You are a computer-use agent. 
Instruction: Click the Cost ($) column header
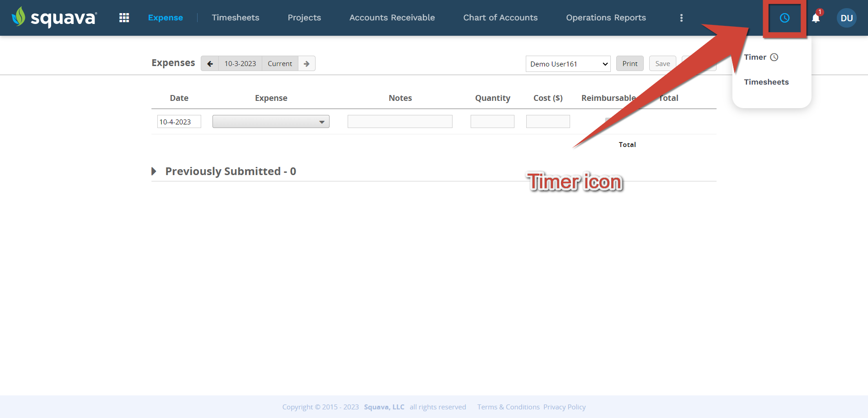[548, 98]
